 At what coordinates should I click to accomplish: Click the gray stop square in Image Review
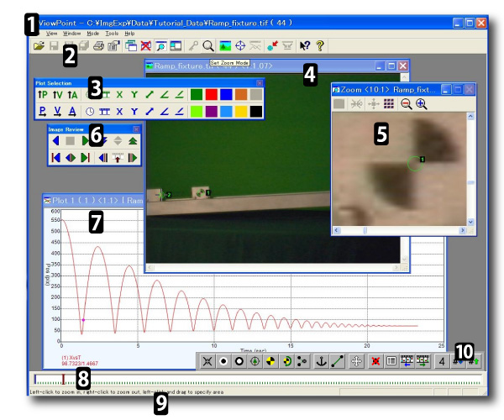tap(71, 141)
